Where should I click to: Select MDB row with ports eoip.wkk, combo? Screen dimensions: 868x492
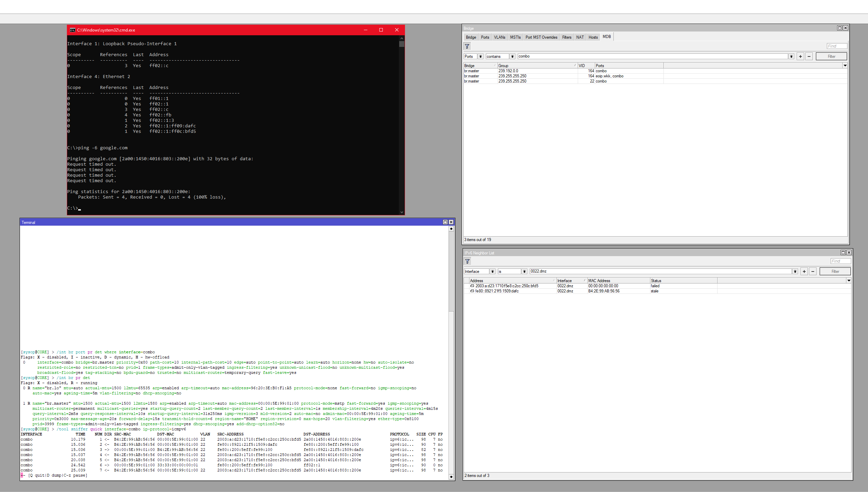click(x=655, y=76)
